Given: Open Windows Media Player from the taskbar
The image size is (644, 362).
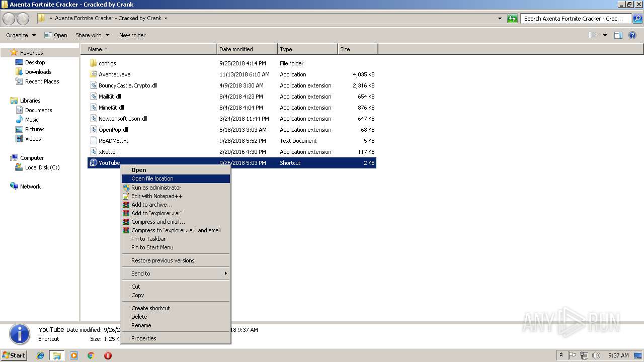Looking at the screenshot, I should [74, 355].
